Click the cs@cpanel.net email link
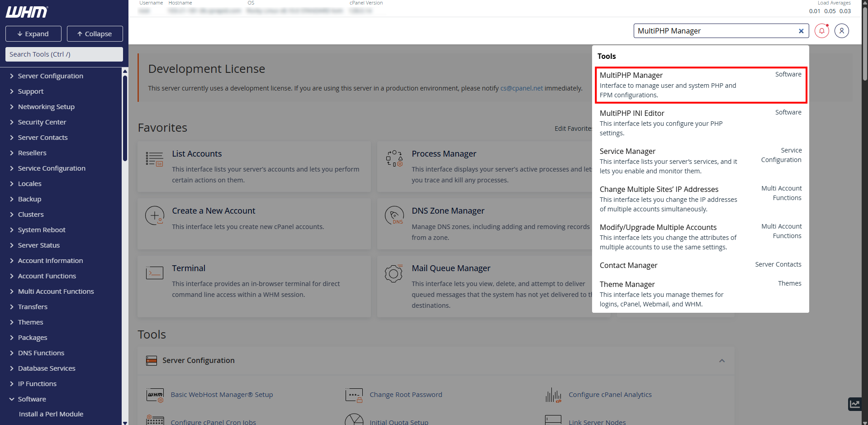868x425 pixels. [x=522, y=88]
